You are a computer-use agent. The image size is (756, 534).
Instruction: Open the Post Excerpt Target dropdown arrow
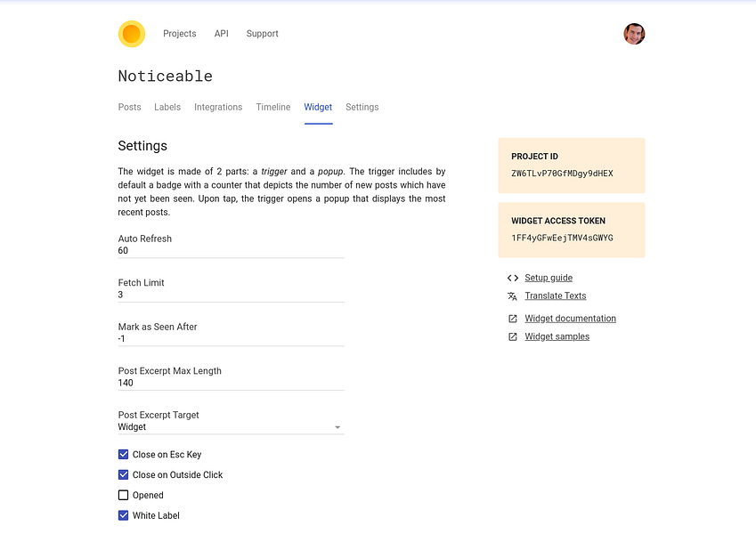(337, 427)
